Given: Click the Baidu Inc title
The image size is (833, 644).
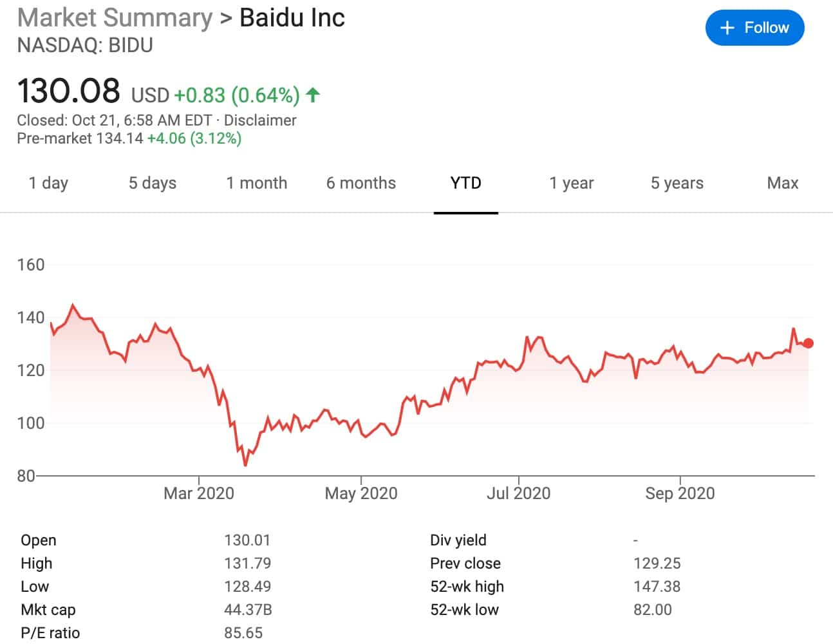Looking at the screenshot, I should pos(292,18).
